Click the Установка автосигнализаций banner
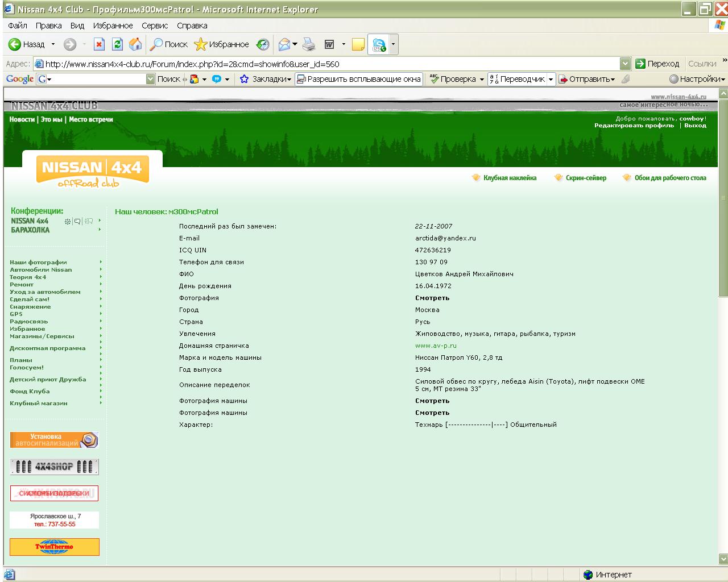Screen dimensions: 728x582 click(x=54, y=440)
